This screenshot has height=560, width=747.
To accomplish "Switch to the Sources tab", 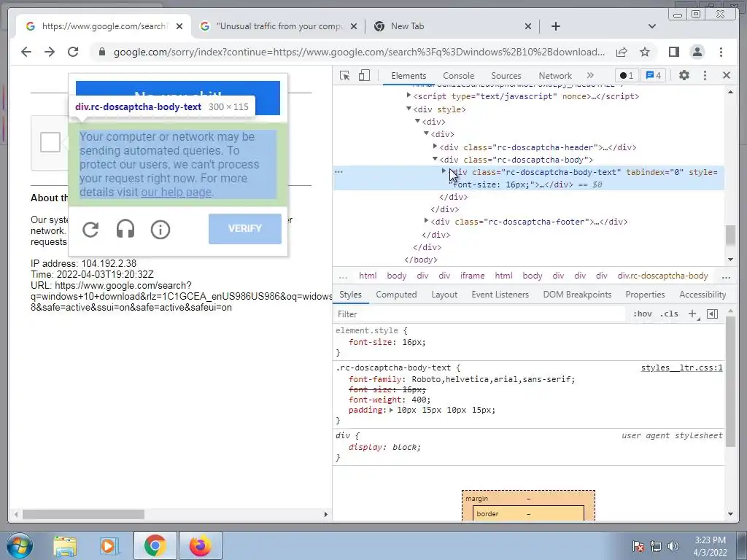I will tap(506, 75).
